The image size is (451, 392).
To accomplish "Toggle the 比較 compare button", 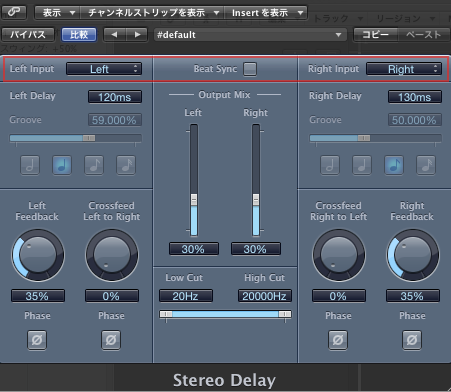I will [79, 35].
